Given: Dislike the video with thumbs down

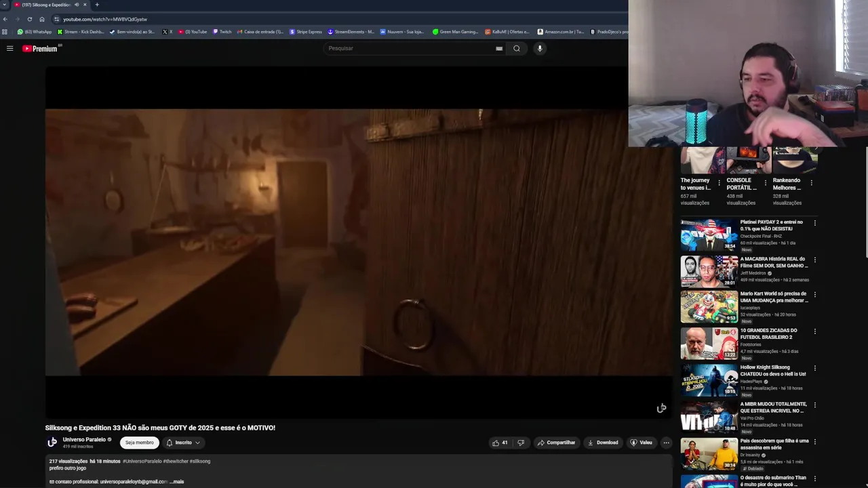Looking at the screenshot, I should point(521,443).
